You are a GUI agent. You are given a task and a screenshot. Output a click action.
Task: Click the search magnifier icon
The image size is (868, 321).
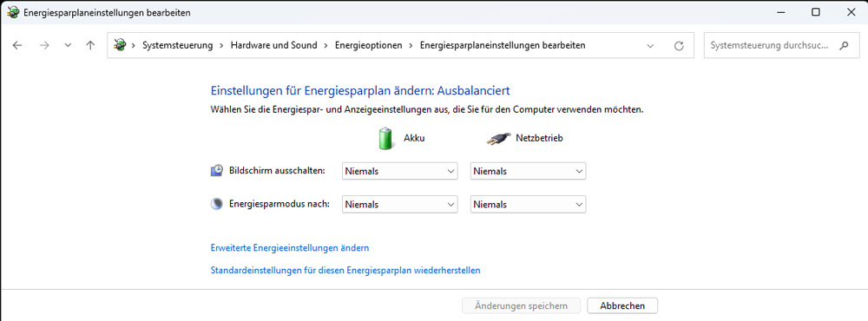point(844,45)
